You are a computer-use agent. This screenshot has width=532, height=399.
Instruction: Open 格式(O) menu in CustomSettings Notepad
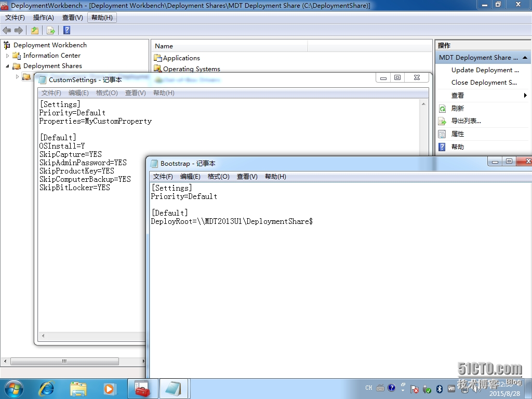pos(107,93)
